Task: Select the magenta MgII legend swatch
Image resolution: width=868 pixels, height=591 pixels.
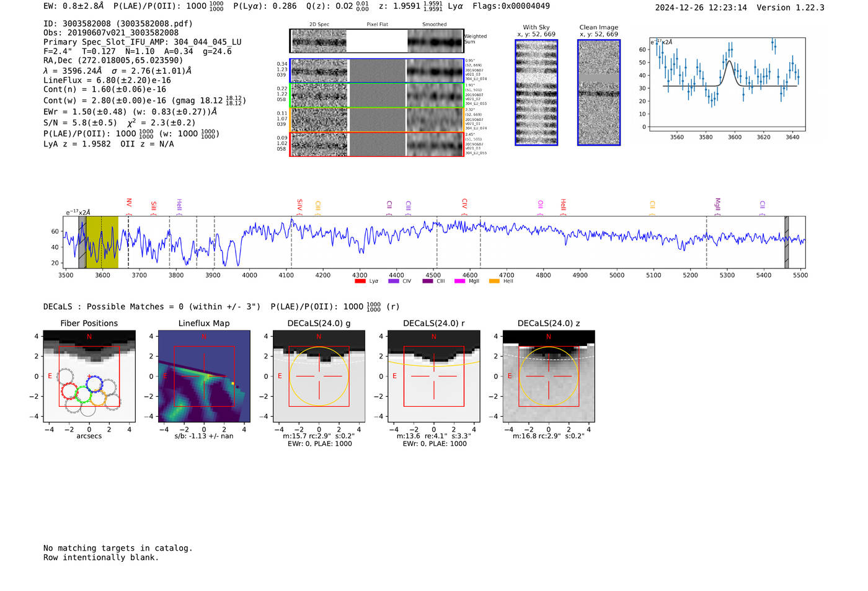Action: tap(459, 282)
